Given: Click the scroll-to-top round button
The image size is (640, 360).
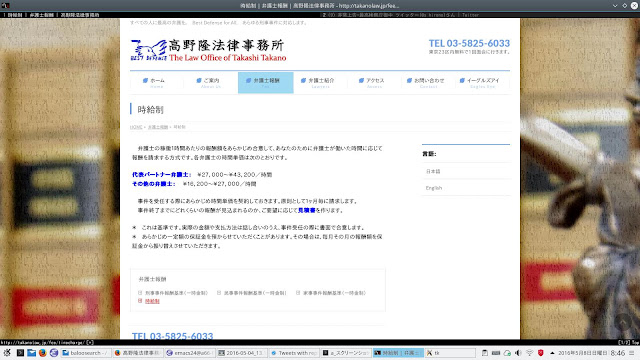Looking at the screenshot, I should click(x=623, y=322).
